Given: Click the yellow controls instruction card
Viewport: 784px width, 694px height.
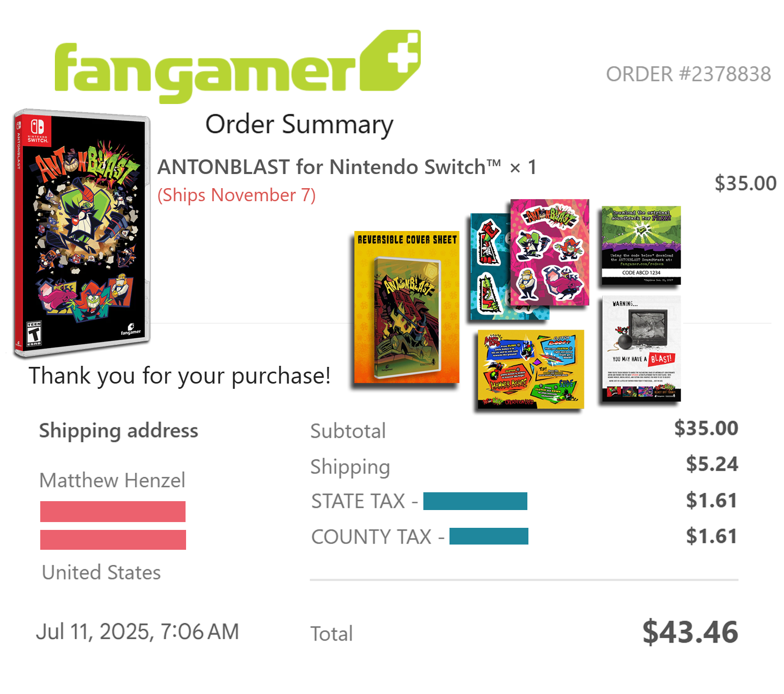Looking at the screenshot, I should tap(531, 369).
